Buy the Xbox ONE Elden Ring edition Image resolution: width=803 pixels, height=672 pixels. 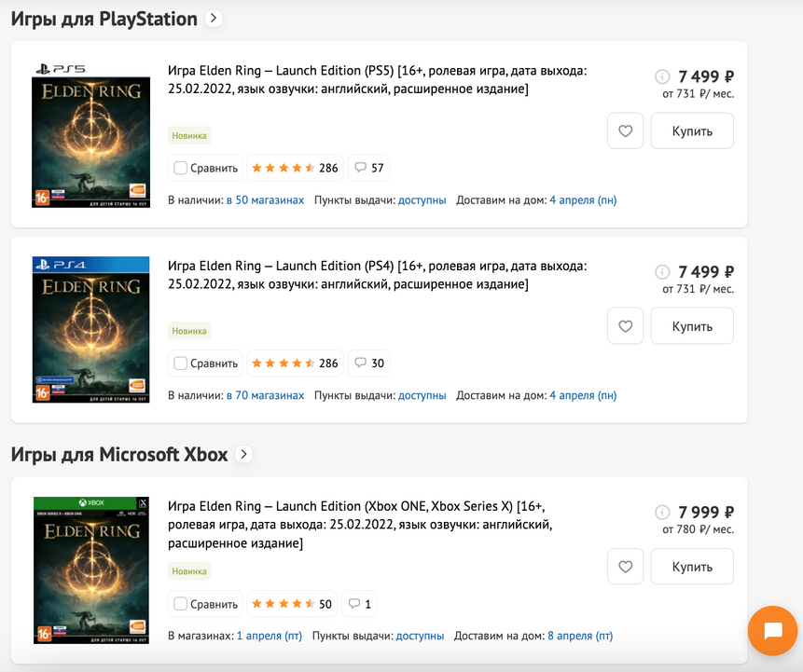coord(692,567)
